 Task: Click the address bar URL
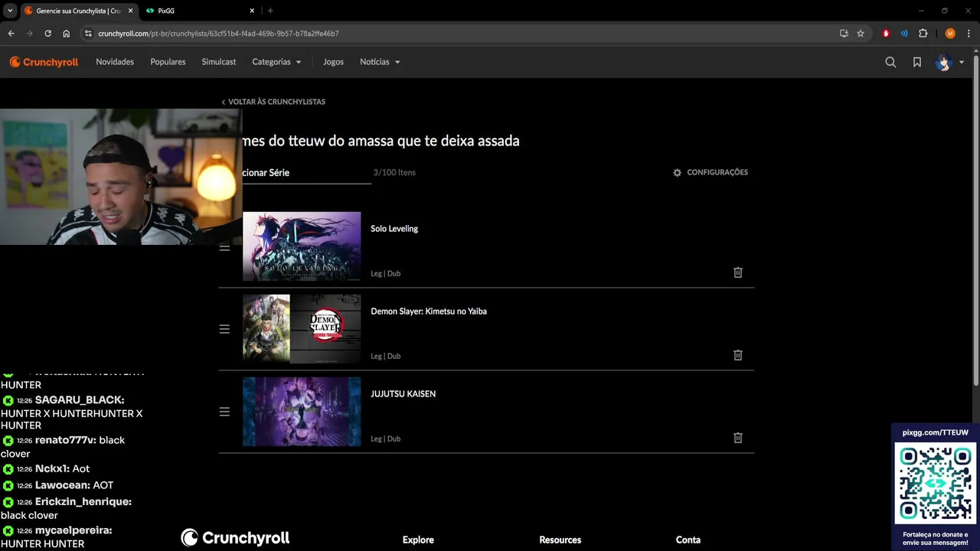pyautogui.click(x=218, y=34)
